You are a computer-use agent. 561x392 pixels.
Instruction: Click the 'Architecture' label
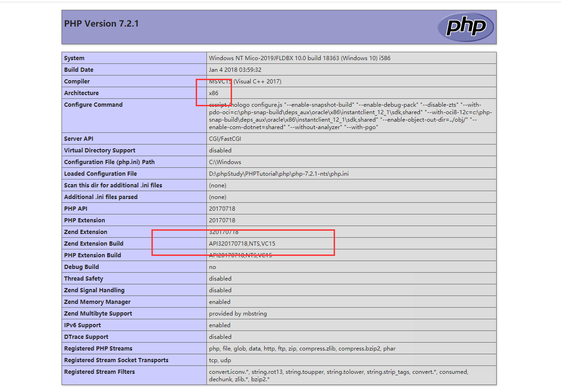pyautogui.click(x=82, y=93)
